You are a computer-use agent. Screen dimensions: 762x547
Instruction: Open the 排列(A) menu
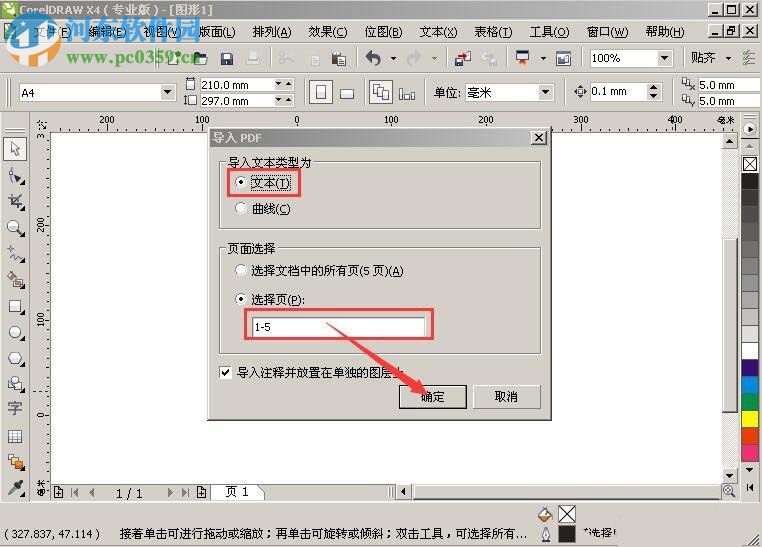click(x=272, y=32)
